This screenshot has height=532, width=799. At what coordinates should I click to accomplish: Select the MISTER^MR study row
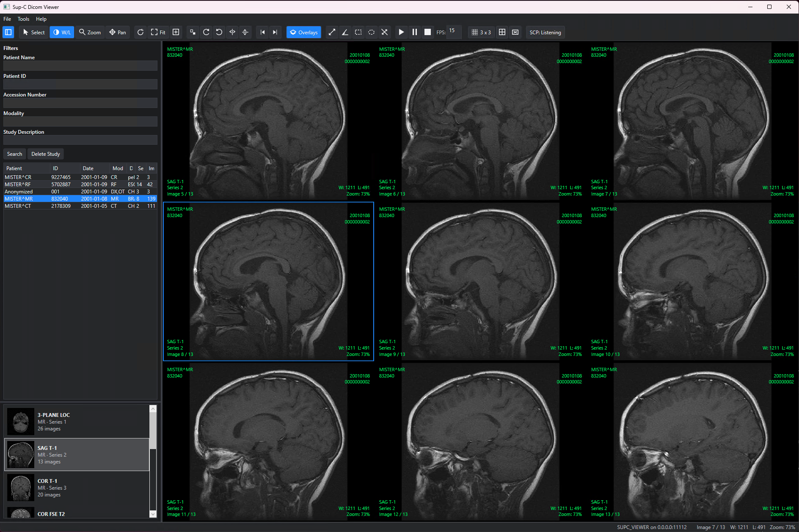tap(80, 199)
